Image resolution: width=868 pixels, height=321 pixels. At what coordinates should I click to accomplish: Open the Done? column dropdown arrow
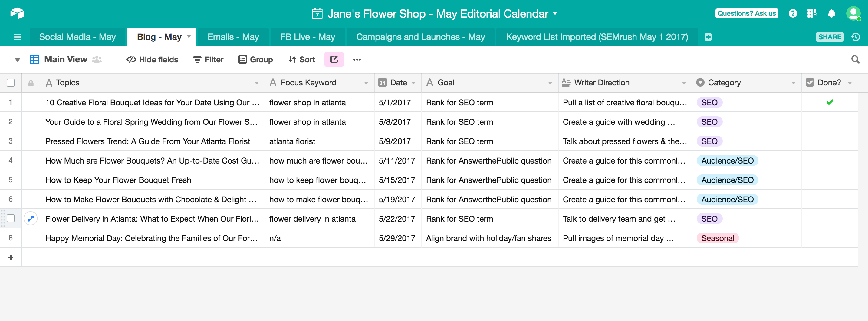coord(850,83)
